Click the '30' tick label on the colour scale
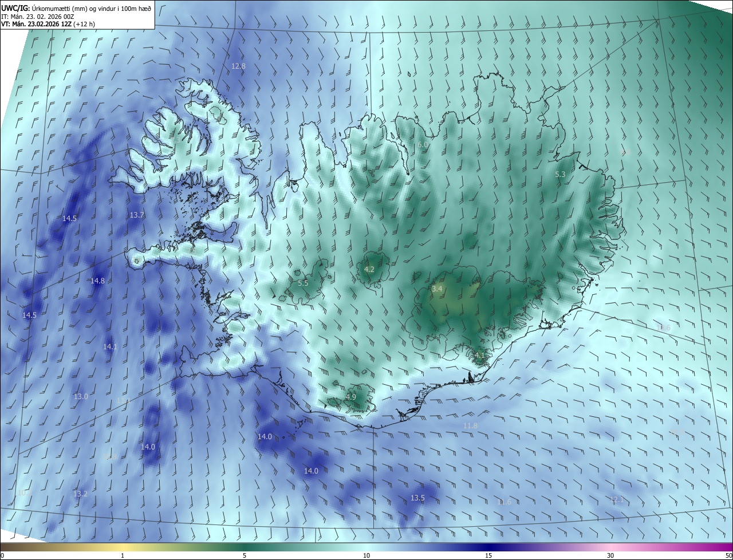Screen dimensions: 733x560 [610, 555]
